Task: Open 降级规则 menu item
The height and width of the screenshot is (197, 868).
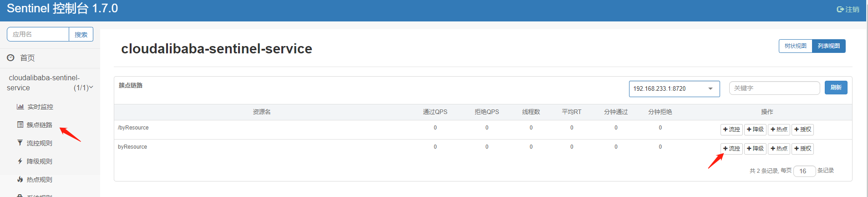Action: [39, 161]
